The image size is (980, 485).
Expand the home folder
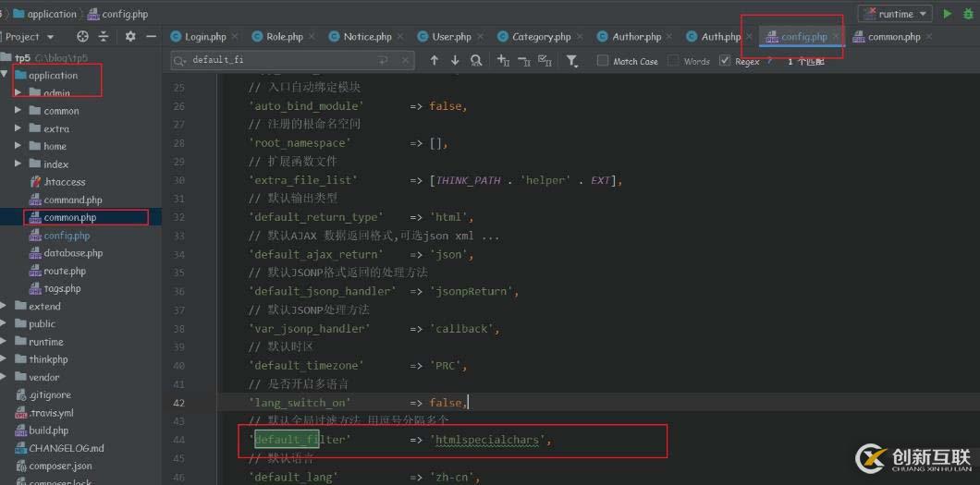pyautogui.click(x=18, y=146)
